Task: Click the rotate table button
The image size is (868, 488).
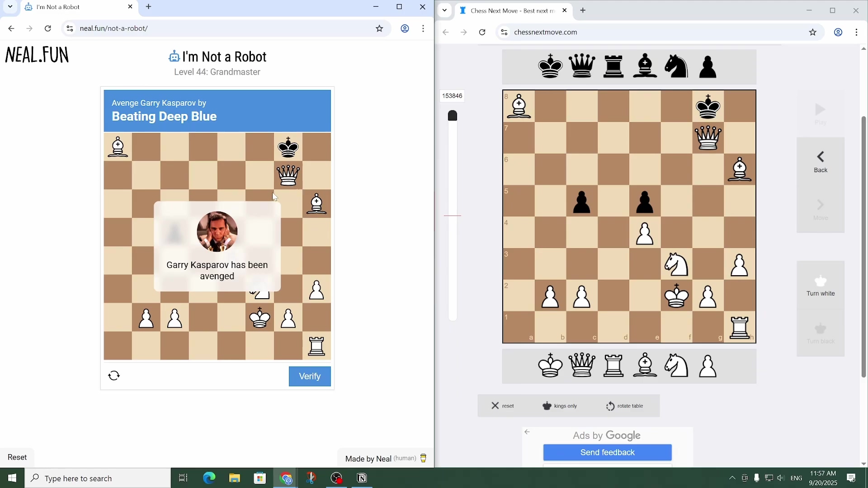Action: pos(625,406)
